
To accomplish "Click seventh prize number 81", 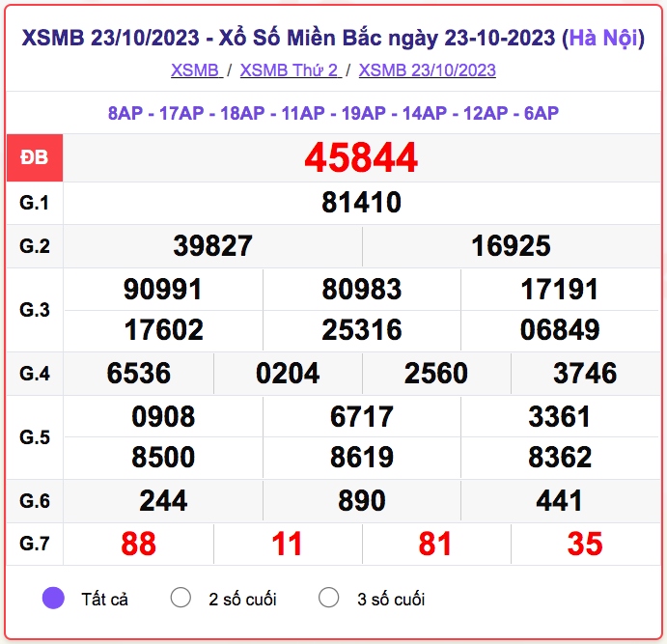I will point(434,544).
